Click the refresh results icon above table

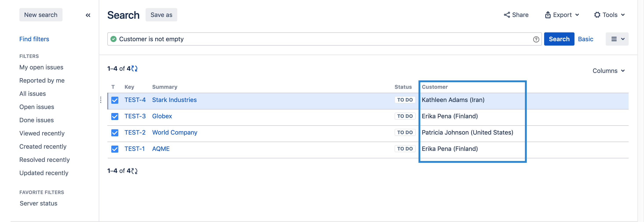pyautogui.click(x=135, y=68)
